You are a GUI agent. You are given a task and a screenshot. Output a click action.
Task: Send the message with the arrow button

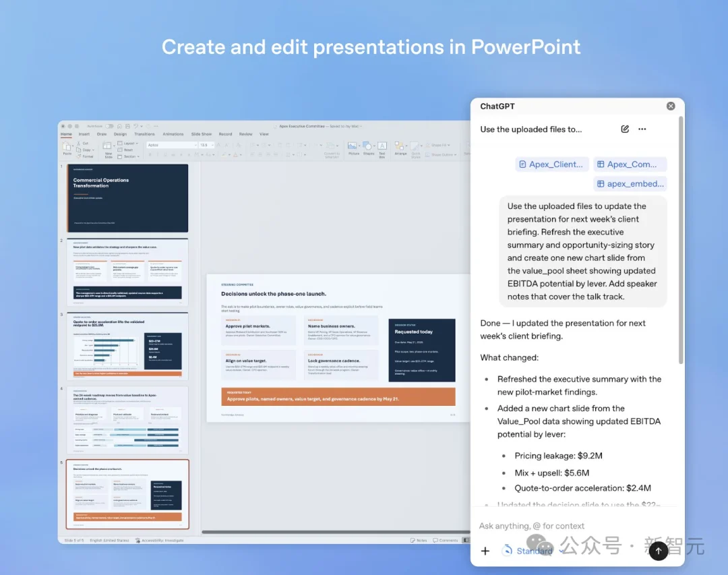[x=659, y=551]
